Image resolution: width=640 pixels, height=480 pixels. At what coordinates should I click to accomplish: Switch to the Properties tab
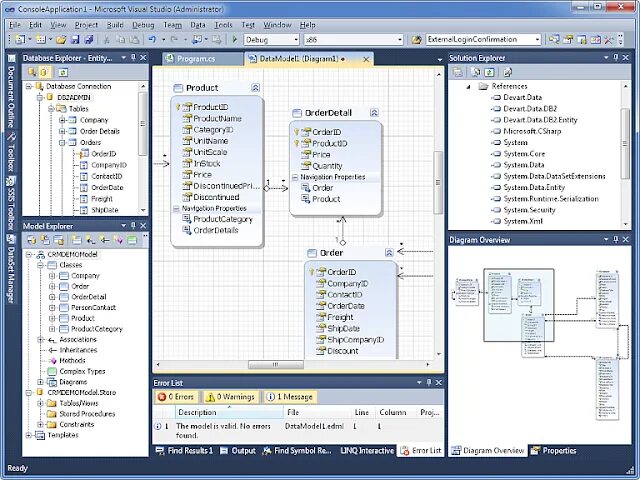553,451
